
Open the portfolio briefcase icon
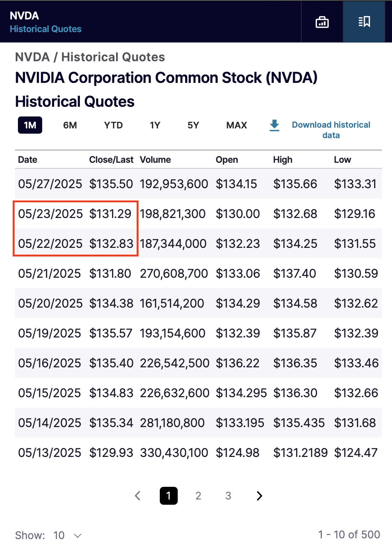click(322, 22)
